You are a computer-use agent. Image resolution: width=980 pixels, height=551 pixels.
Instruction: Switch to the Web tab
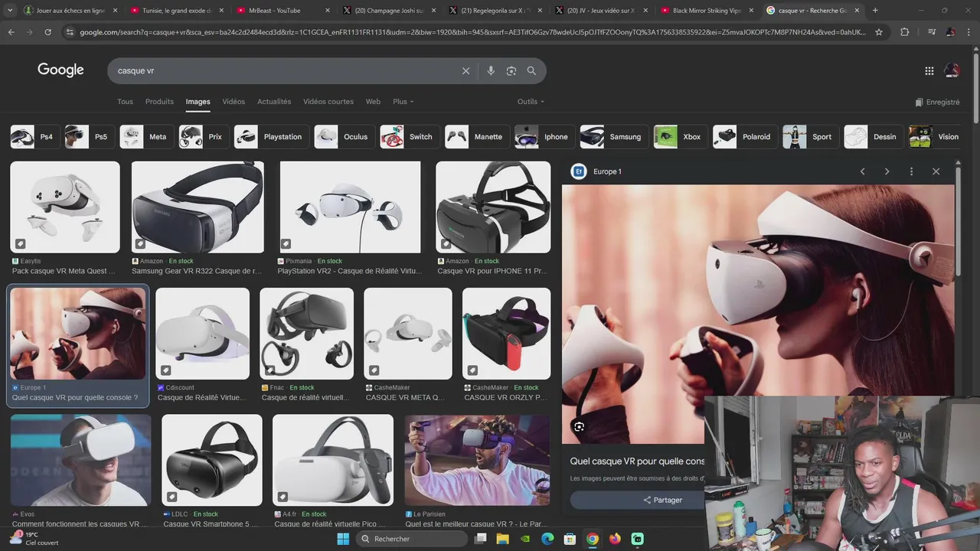coord(373,102)
